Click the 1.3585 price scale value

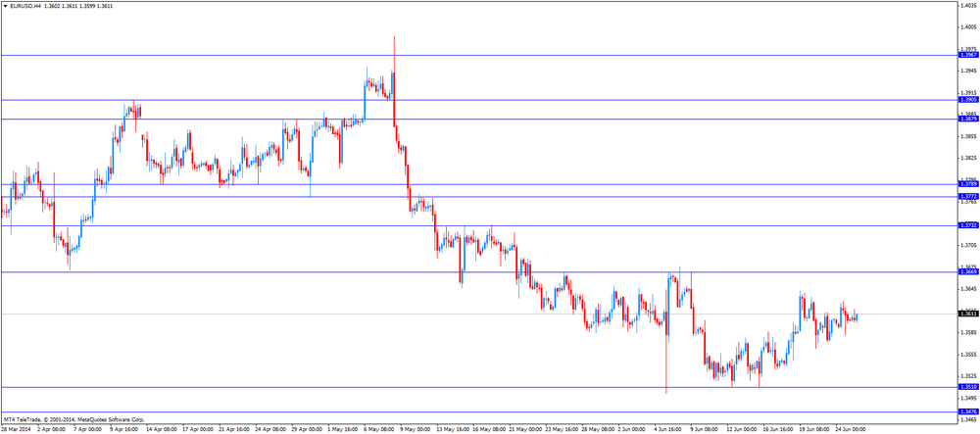tap(968, 332)
